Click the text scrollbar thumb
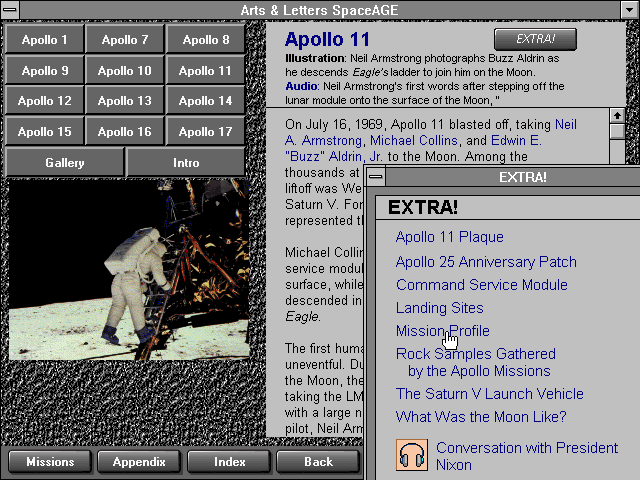The image size is (640, 480). (617, 131)
